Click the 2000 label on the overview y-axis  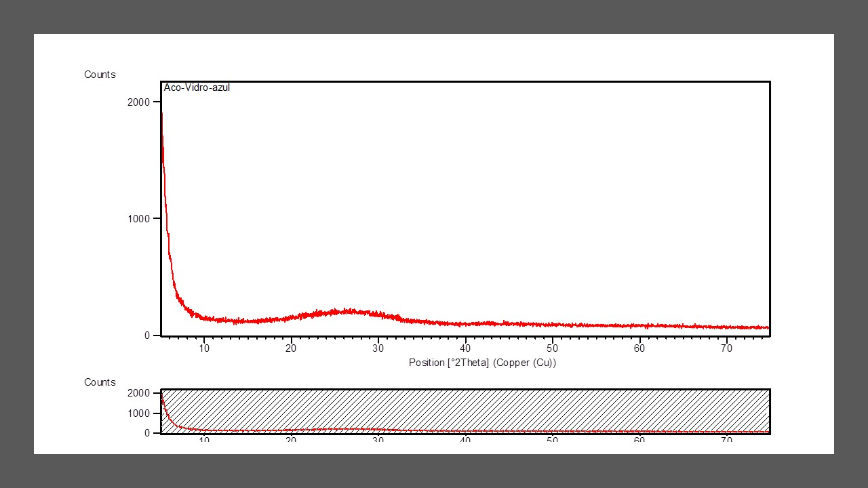pyautogui.click(x=139, y=393)
